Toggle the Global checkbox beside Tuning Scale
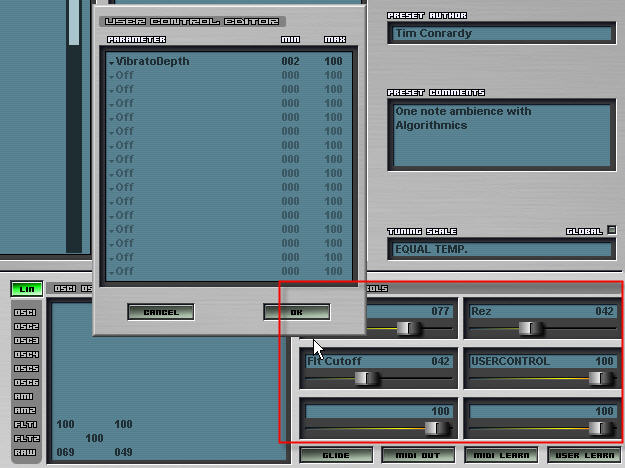The height and width of the screenshot is (468, 625). (611, 230)
